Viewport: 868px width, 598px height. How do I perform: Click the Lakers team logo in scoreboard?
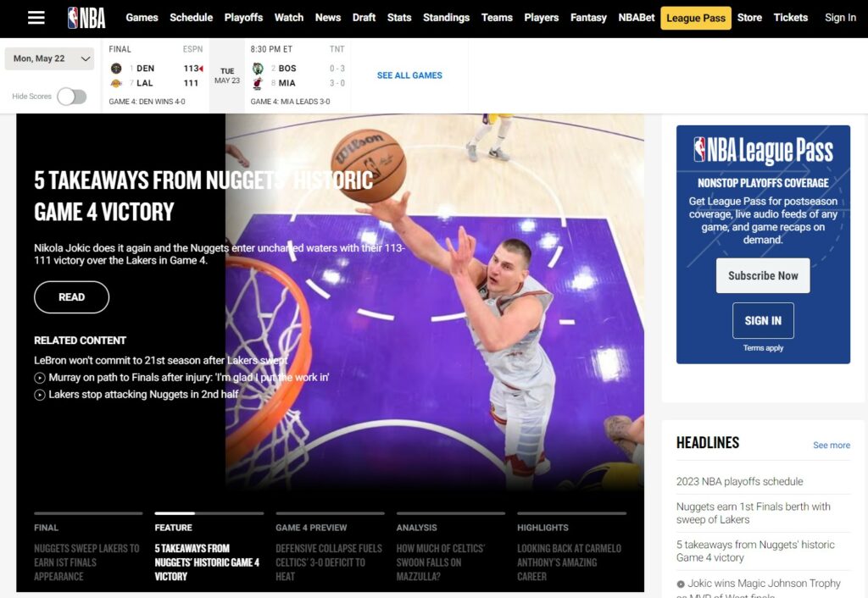[x=116, y=83]
